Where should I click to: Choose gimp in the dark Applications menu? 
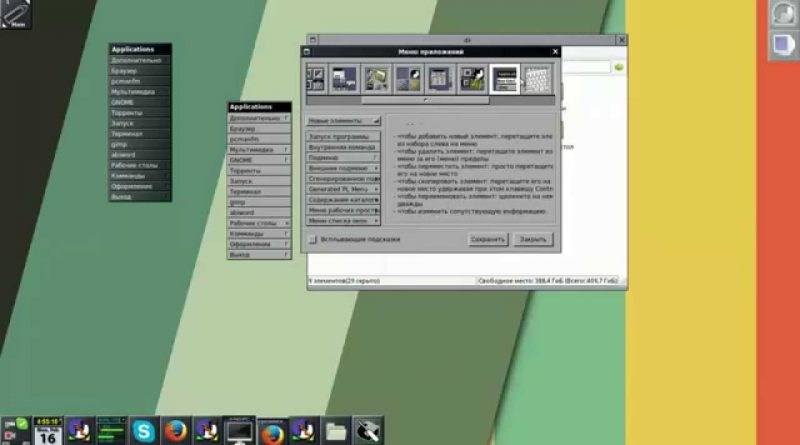tap(140, 144)
